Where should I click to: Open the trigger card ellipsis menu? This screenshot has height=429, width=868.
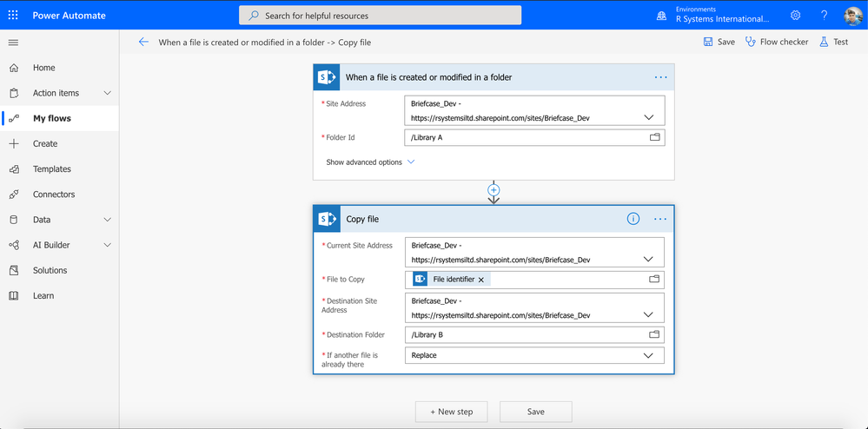pos(661,77)
